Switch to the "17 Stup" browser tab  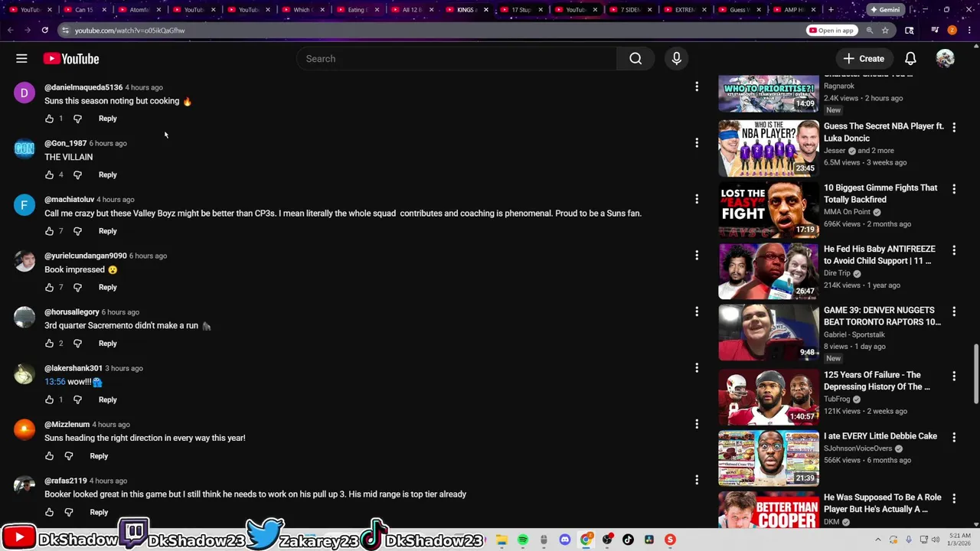pos(521,10)
